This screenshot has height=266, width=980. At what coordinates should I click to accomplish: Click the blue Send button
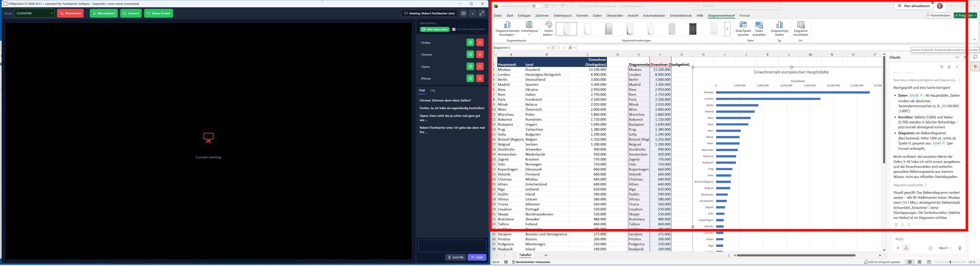click(x=477, y=257)
